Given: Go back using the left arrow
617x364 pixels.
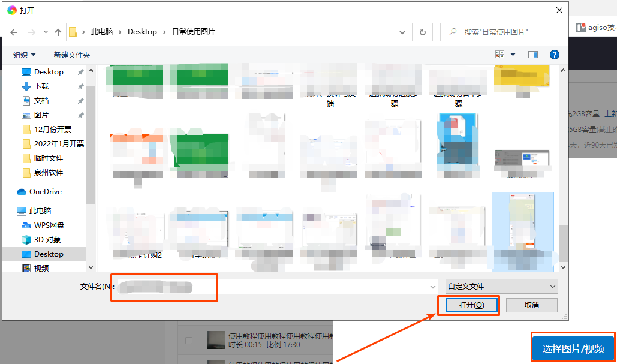Looking at the screenshot, I should point(14,32).
